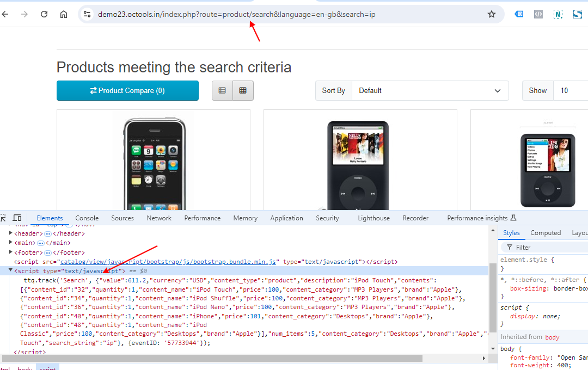Expand the main element node
588x370 pixels.
pos(10,243)
